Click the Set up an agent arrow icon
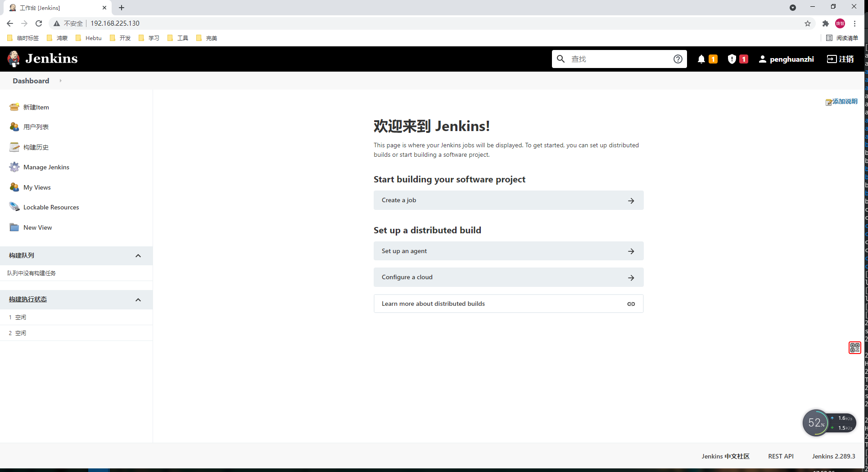868x472 pixels. (x=631, y=251)
